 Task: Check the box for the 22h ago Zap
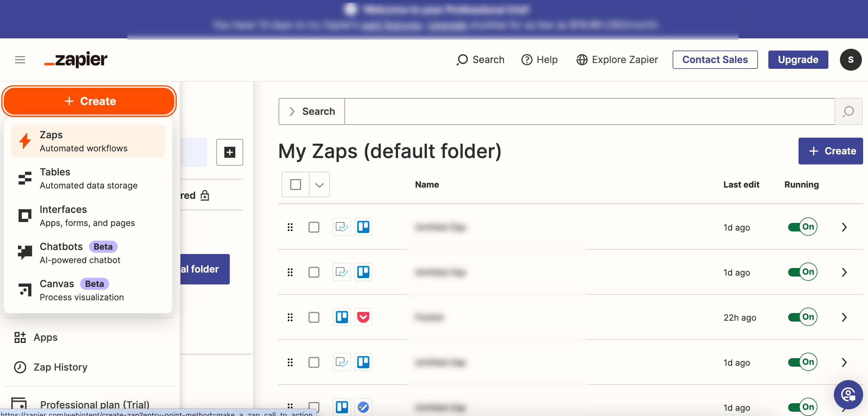(313, 317)
